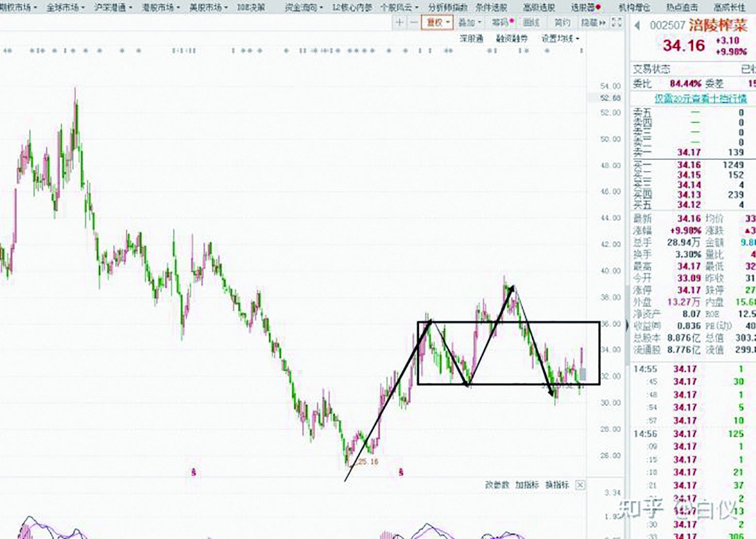Click the back arrow beside stock code 002507

[637, 26]
